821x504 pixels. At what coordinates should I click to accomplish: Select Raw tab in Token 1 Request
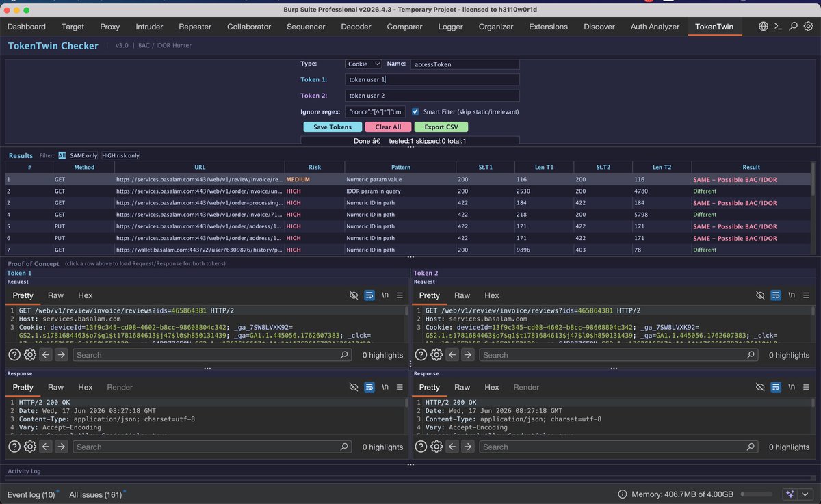pos(55,295)
